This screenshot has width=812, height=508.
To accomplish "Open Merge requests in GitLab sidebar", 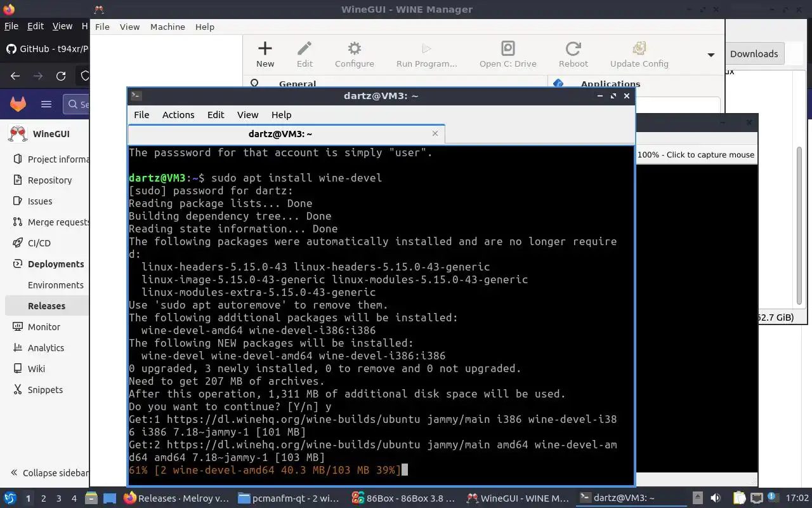I will [x=52, y=222].
